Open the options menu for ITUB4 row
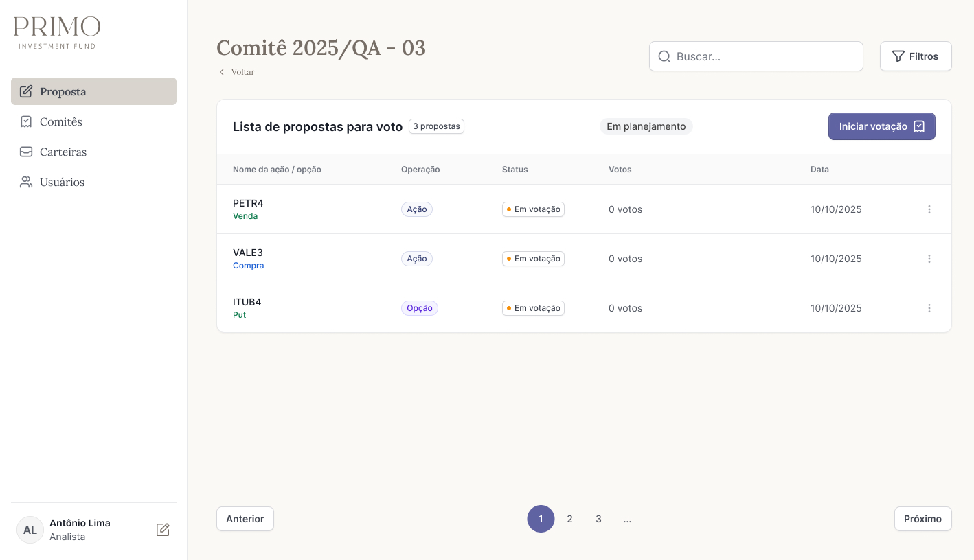974x560 pixels. 929,308
